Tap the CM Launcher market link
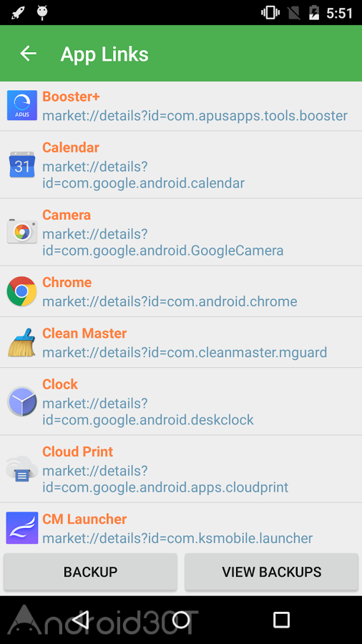Screen dimensions: 362x644 tap(177, 538)
